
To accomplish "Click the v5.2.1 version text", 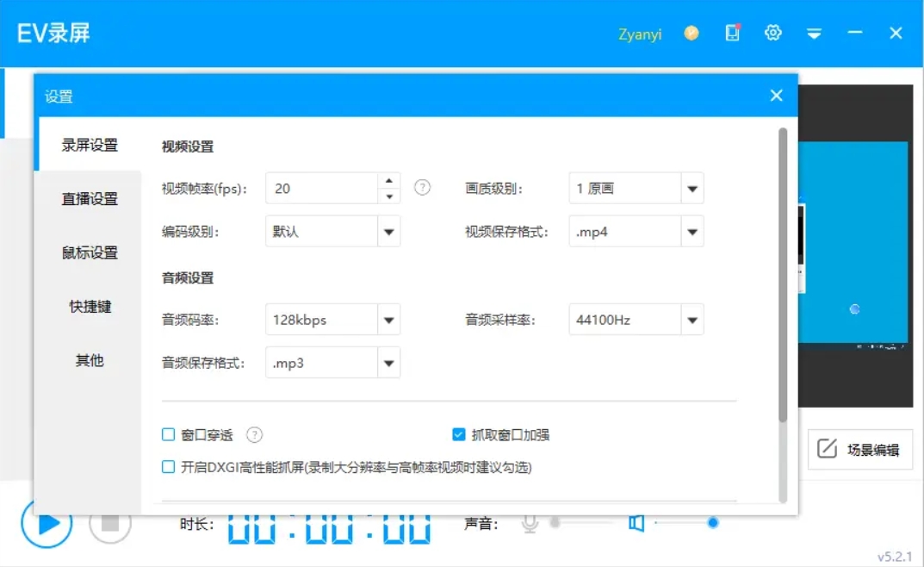I will [x=895, y=557].
